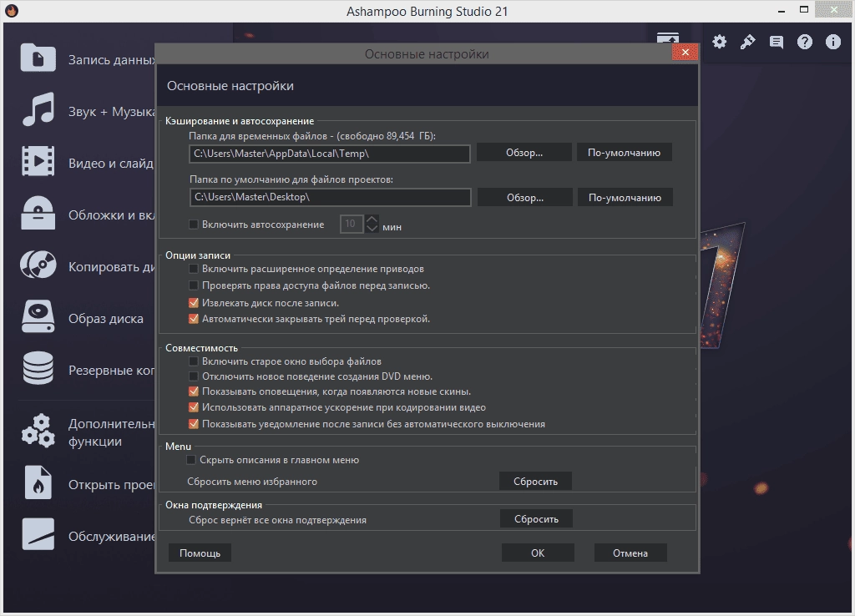Click Сбросить for confirmation windows
This screenshot has width=855, height=616.
pyautogui.click(x=536, y=519)
